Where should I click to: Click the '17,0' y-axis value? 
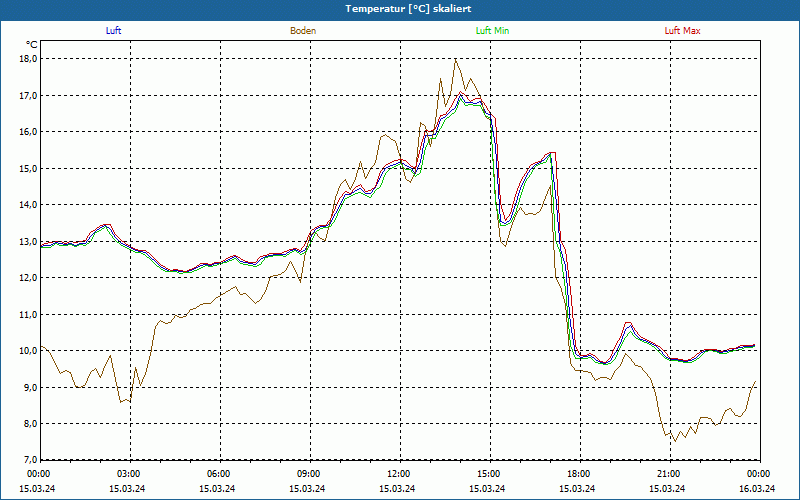(30, 95)
